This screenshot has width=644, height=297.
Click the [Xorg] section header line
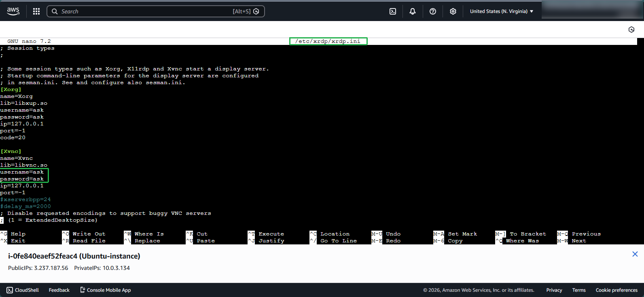pyautogui.click(x=11, y=89)
